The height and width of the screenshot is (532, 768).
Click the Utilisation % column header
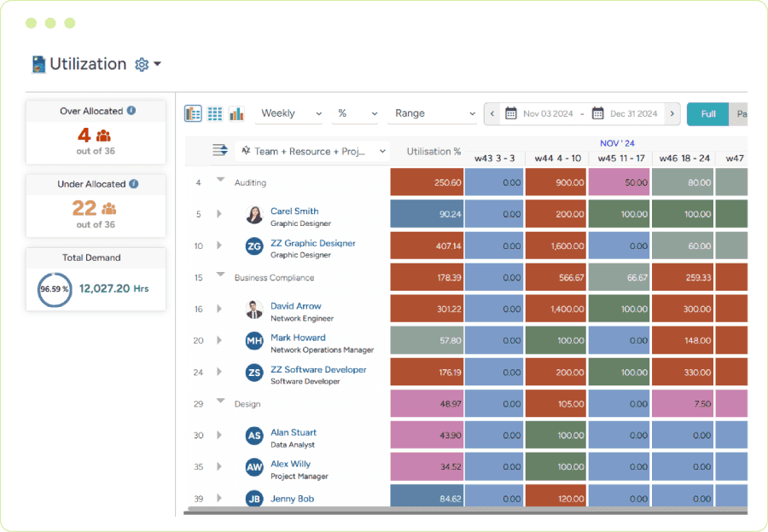click(x=435, y=150)
